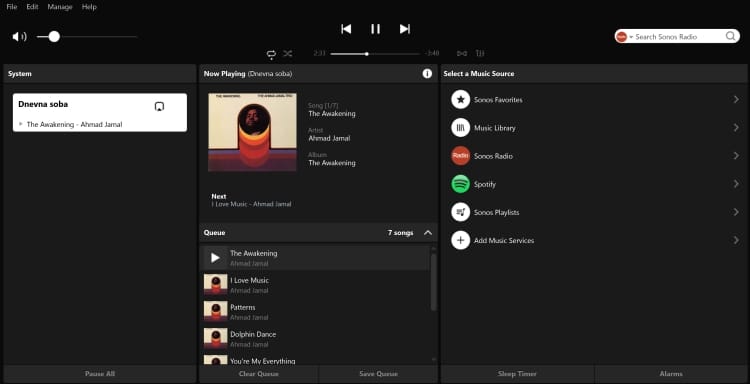Open track info icon in Now Playing
Image resolution: width=750 pixels, height=384 pixels.
pyautogui.click(x=427, y=74)
